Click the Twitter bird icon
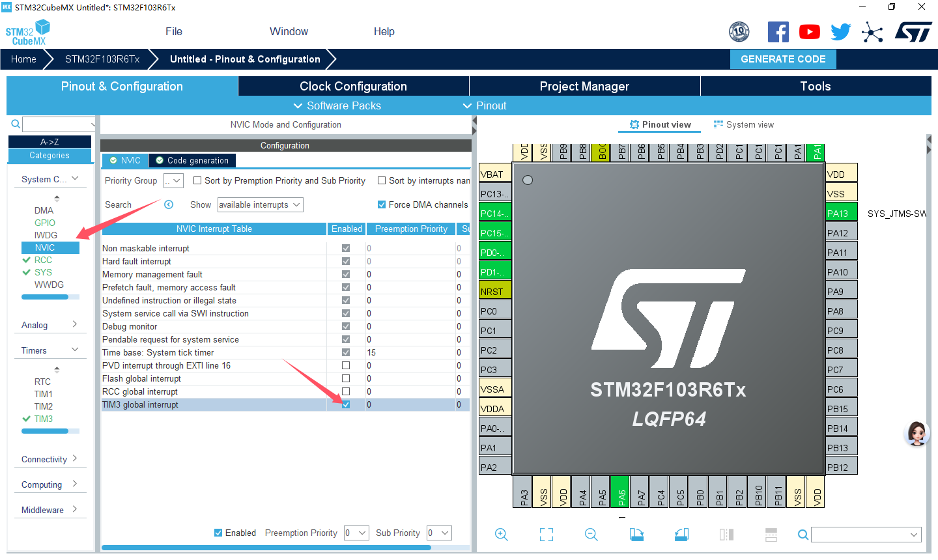Image resolution: width=938 pixels, height=560 pixels. pyautogui.click(x=840, y=32)
